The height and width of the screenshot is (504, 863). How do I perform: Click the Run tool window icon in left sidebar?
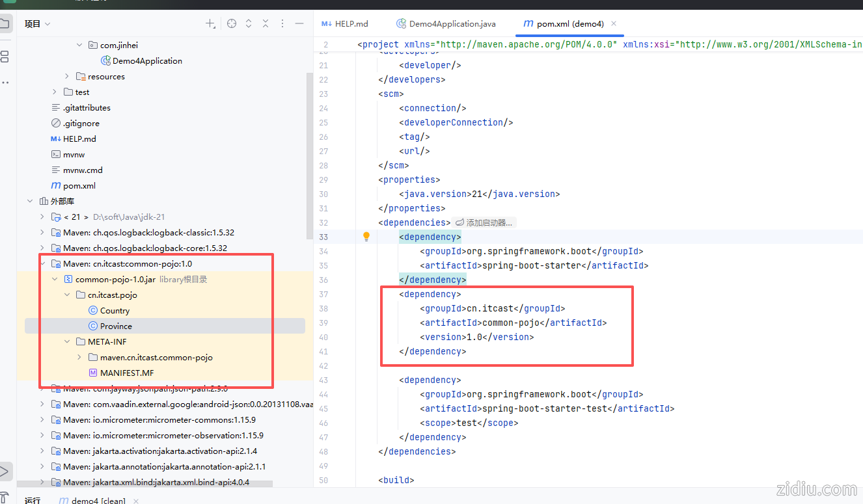click(x=5, y=471)
